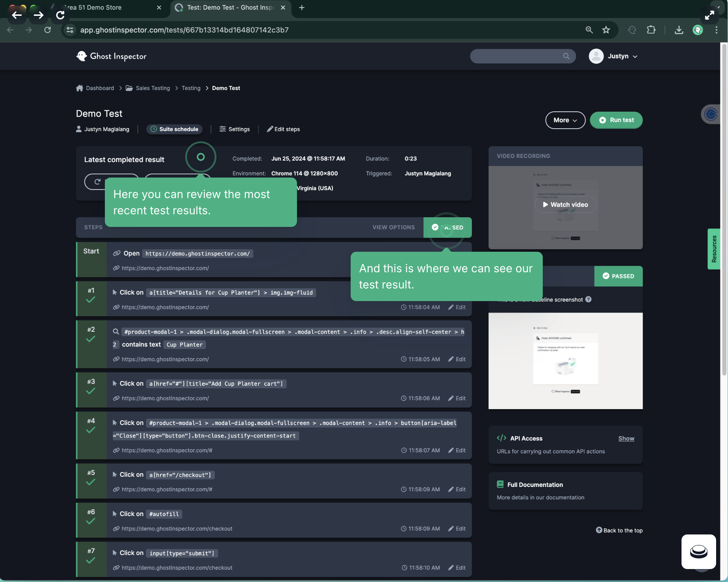
Task: Select the Edit steps pencil icon
Action: 270,129
